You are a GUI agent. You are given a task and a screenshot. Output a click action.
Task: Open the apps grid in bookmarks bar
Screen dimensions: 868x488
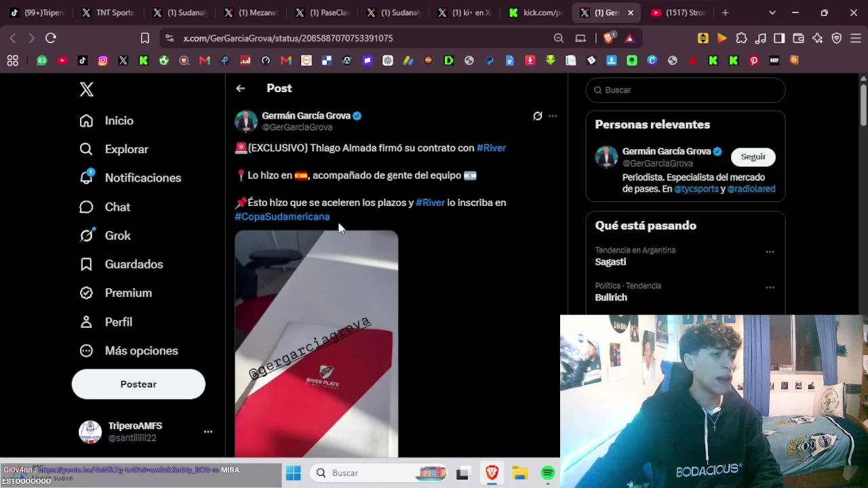pos(12,61)
